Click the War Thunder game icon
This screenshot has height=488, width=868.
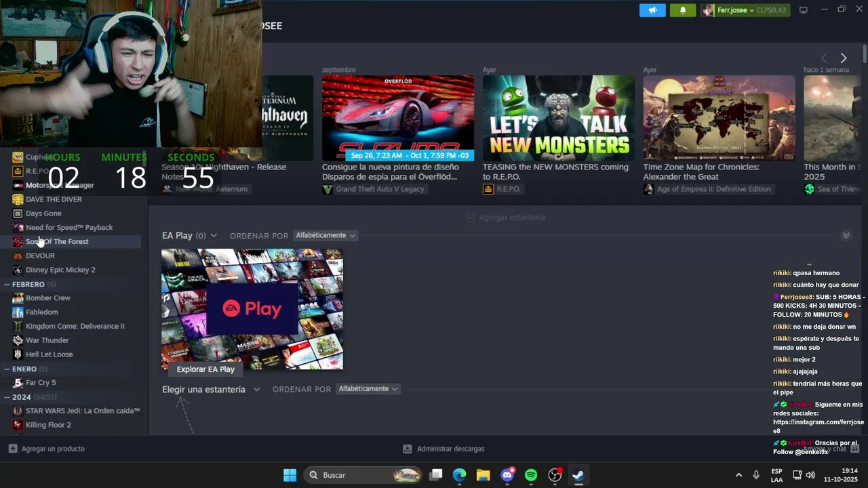tap(18, 340)
